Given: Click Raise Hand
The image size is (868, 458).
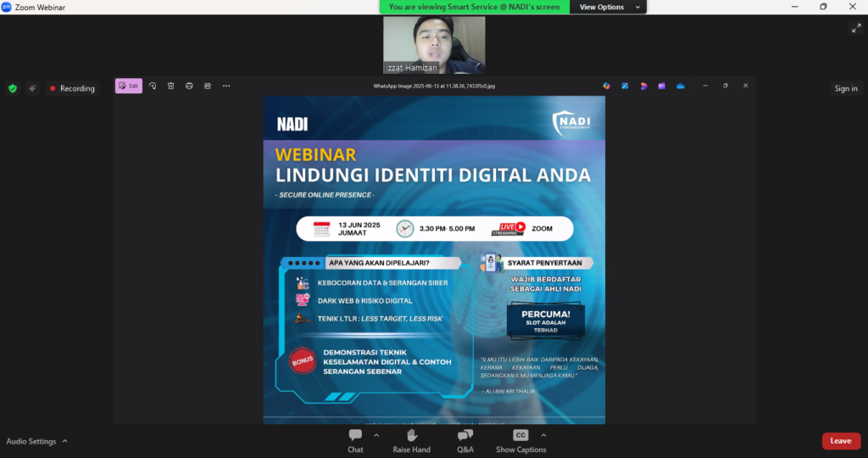Looking at the screenshot, I should point(411,441).
